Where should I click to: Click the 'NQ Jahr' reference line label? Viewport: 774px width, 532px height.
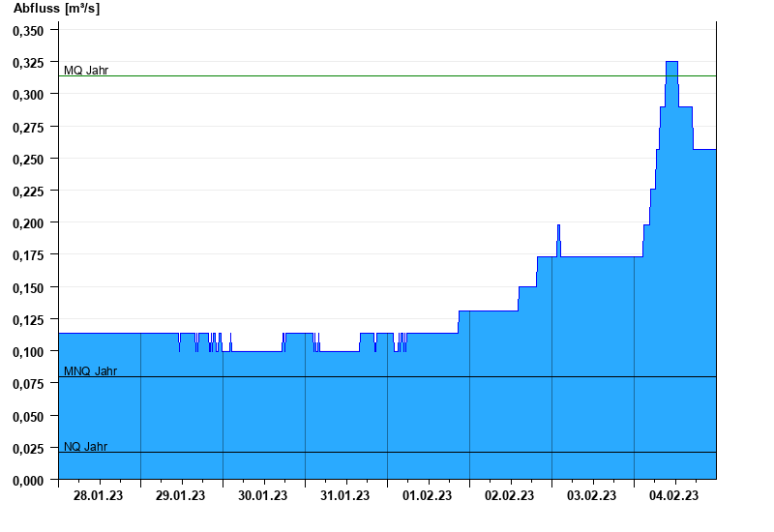point(85,447)
